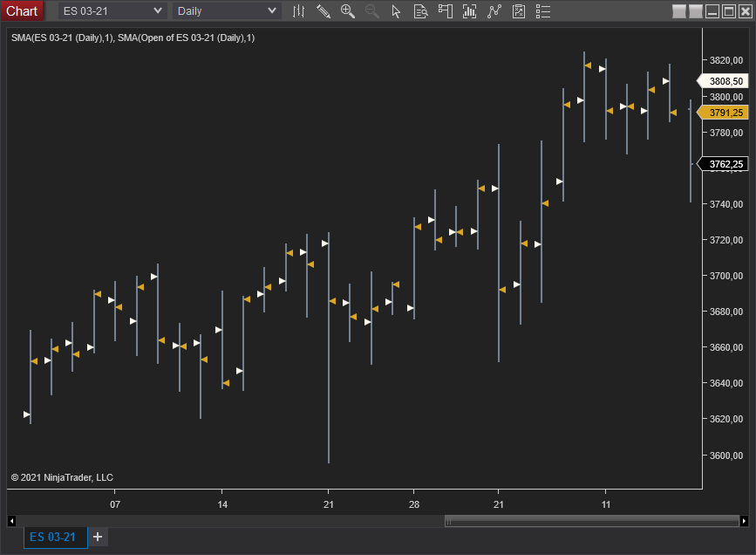Click the scrollbar left arrow
This screenshot has height=555, width=756.
(11, 521)
